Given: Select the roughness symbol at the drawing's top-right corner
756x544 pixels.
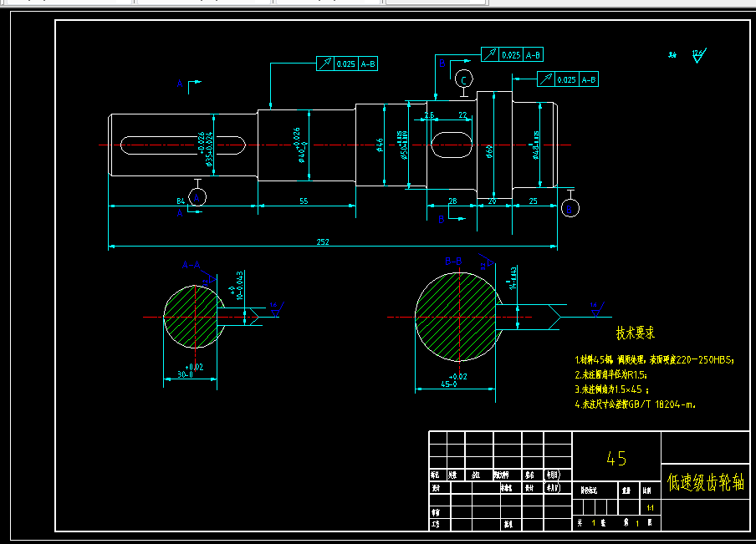Looking at the screenshot, I should coord(698,55).
